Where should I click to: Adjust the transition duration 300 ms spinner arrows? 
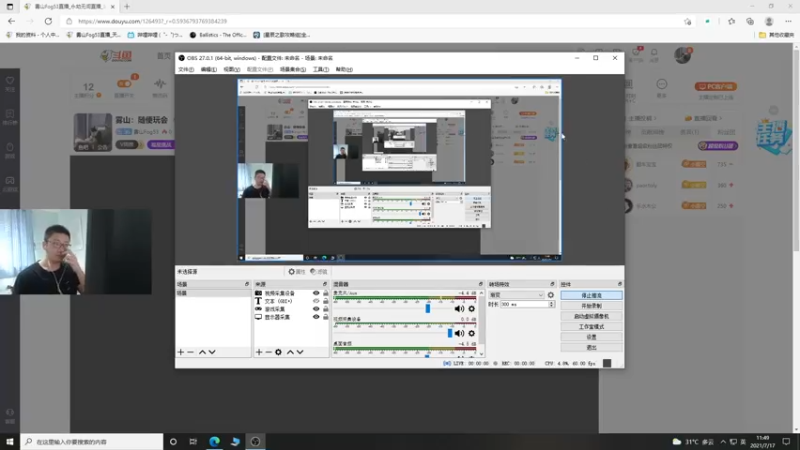(x=552, y=304)
